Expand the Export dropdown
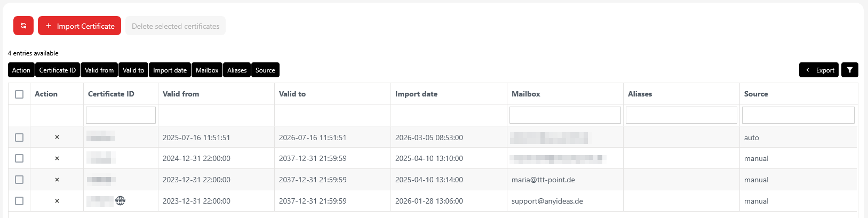This screenshot has height=218, width=868. pos(819,70)
